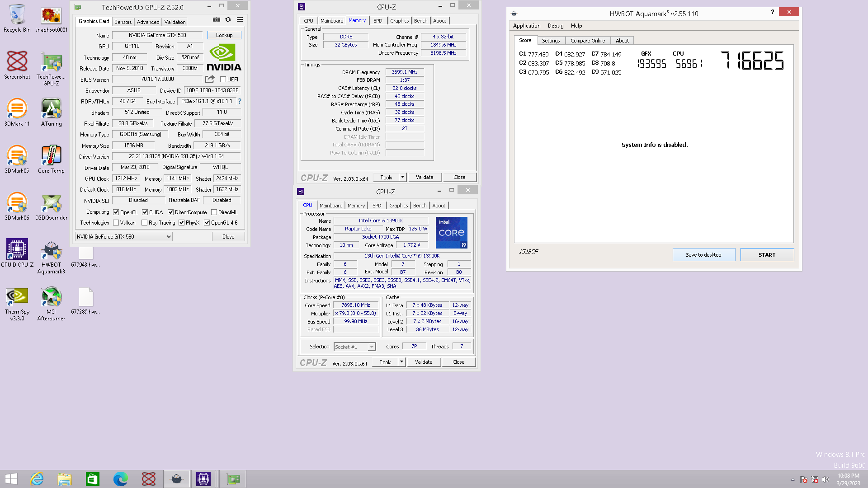Click the GPU name field NVIDIA GeForce GTX 580
This screenshot has width=868, height=488.
[x=157, y=35]
